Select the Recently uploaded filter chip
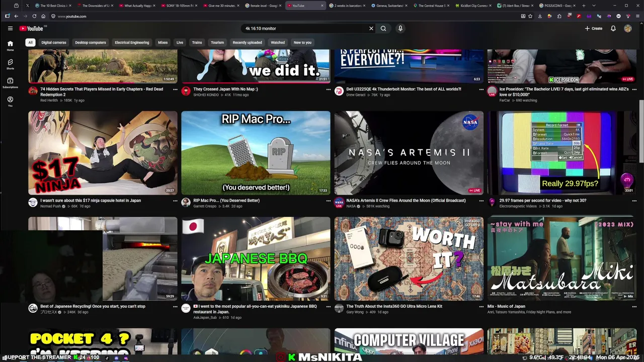The width and height of the screenshot is (644, 362). coord(247,43)
